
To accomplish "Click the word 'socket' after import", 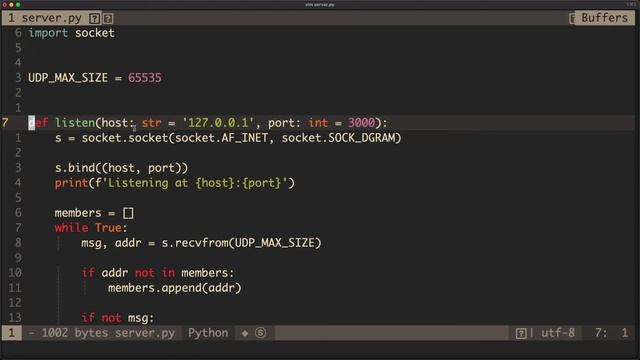I will pyautogui.click(x=95, y=33).
